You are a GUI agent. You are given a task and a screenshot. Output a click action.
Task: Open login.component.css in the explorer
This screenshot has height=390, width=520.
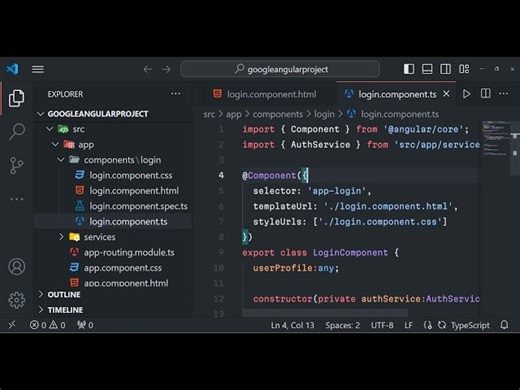(131, 175)
